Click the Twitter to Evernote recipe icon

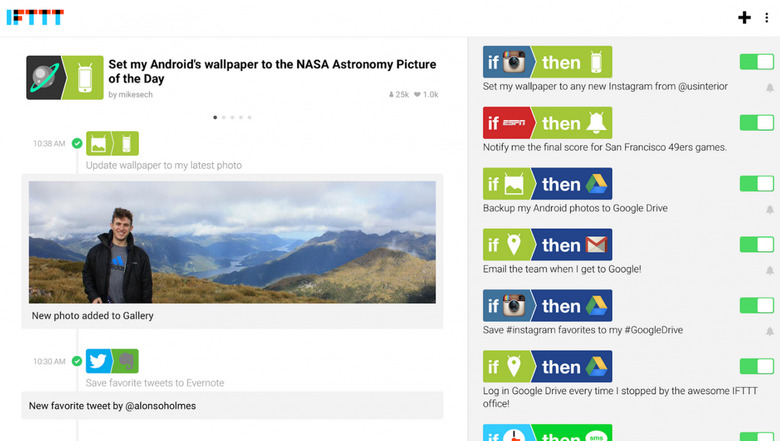tap(112, 361)
